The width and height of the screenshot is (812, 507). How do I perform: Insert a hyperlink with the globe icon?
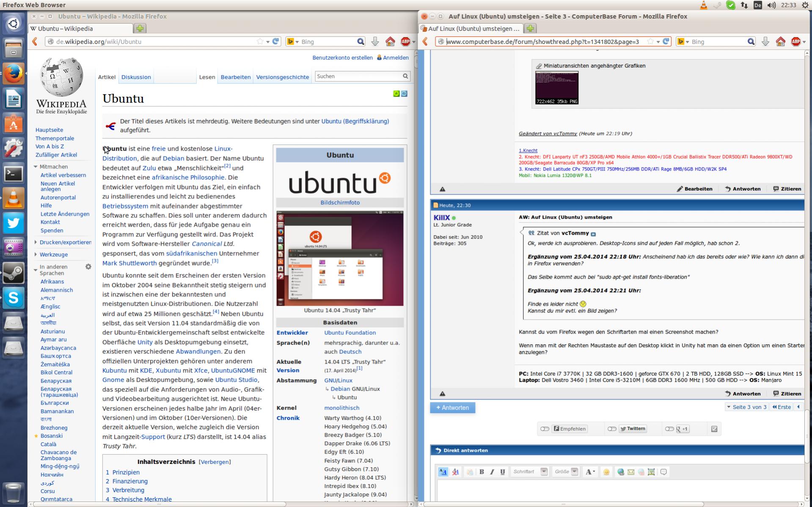[621, 472]
